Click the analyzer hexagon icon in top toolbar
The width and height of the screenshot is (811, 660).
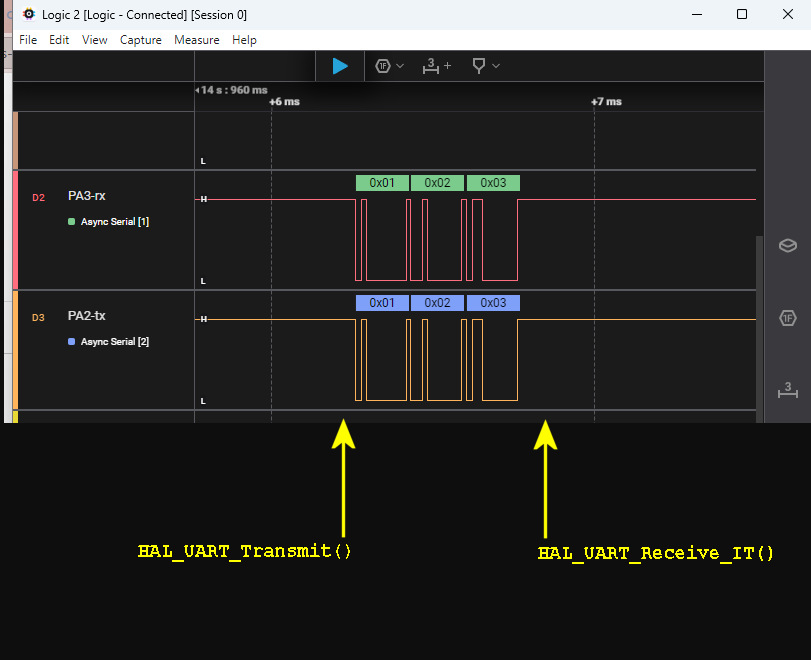pyautogui.click(x=383, y=66)
